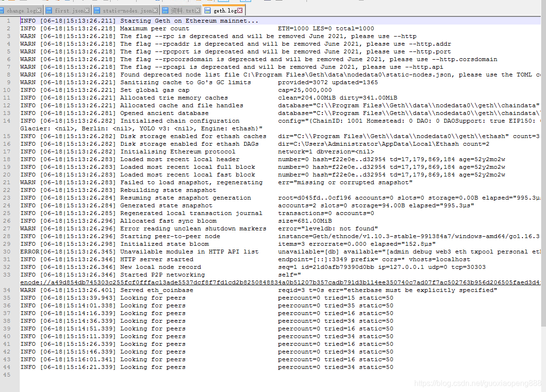Viewport: 546px width, 392px height.
Task: Click 'peercount=0 tried=35 static=50' value
Action: point(335,305)
